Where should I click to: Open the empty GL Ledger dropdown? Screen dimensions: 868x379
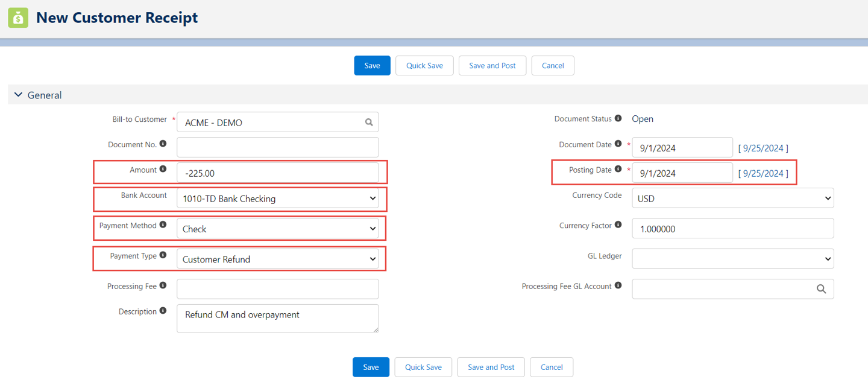[733, 258]
